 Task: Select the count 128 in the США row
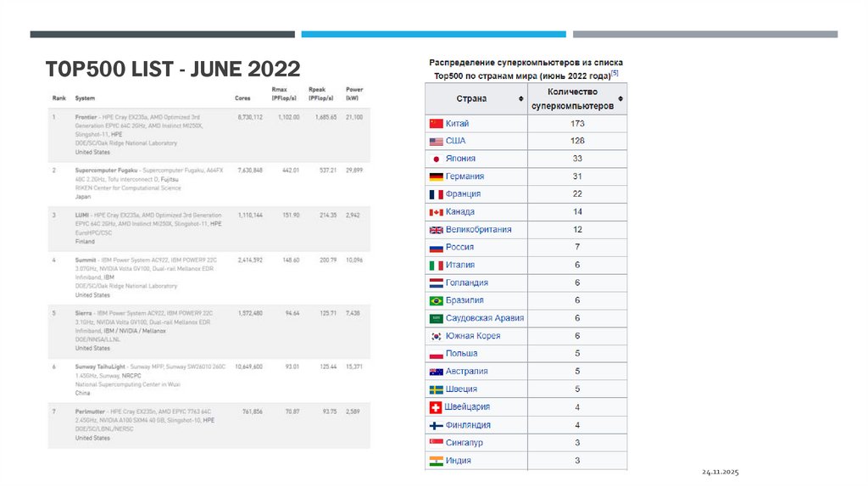tap(577, 141)
